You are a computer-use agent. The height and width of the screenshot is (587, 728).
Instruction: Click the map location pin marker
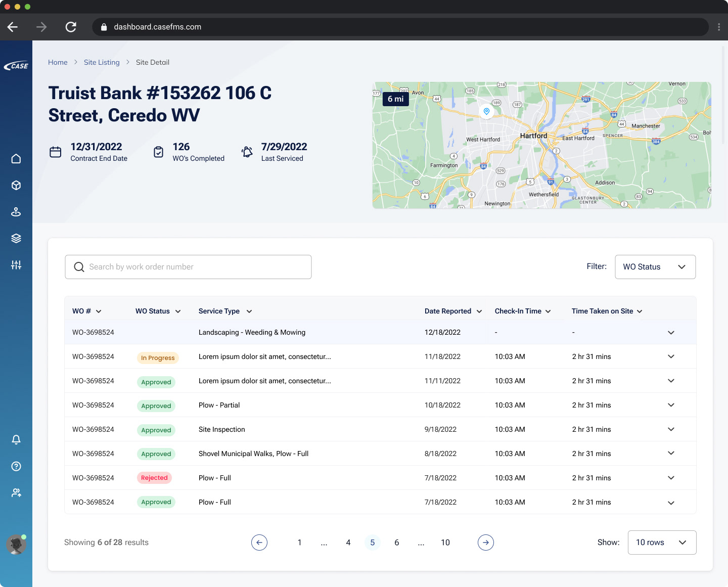[486, 111]
